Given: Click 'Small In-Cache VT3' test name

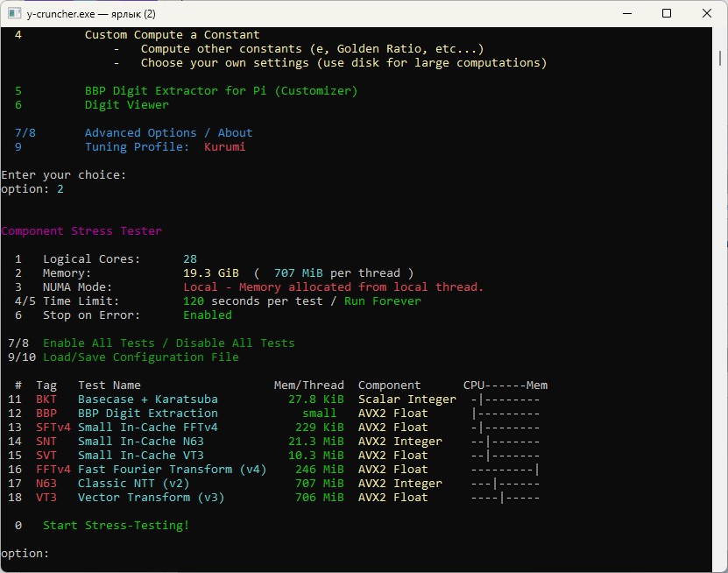Looking at the screenshot, I should (141, 456).
